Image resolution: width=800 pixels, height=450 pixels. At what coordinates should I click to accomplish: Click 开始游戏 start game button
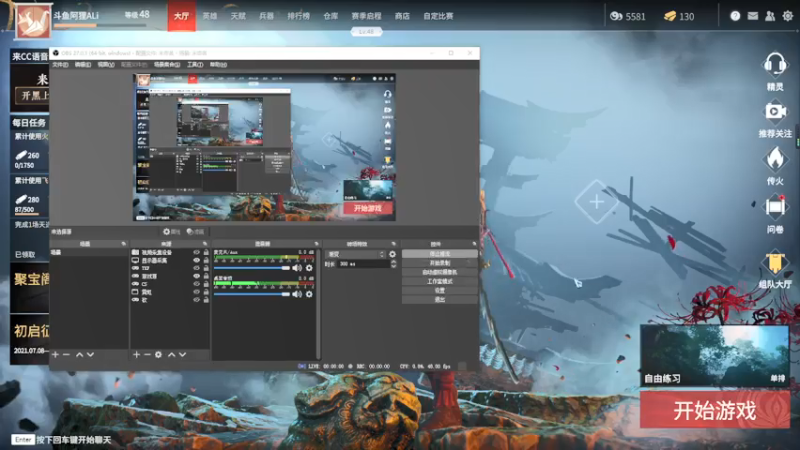tap(714, 410)
